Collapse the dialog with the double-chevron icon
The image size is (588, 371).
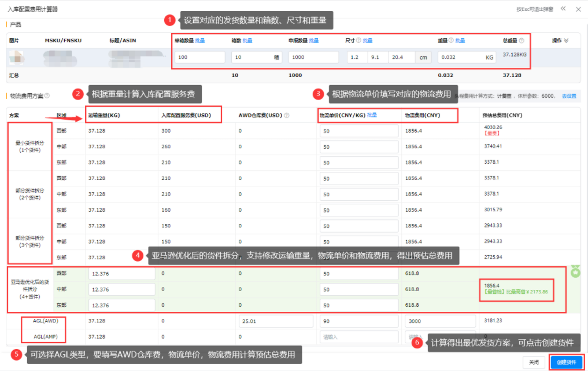point(563,9)
